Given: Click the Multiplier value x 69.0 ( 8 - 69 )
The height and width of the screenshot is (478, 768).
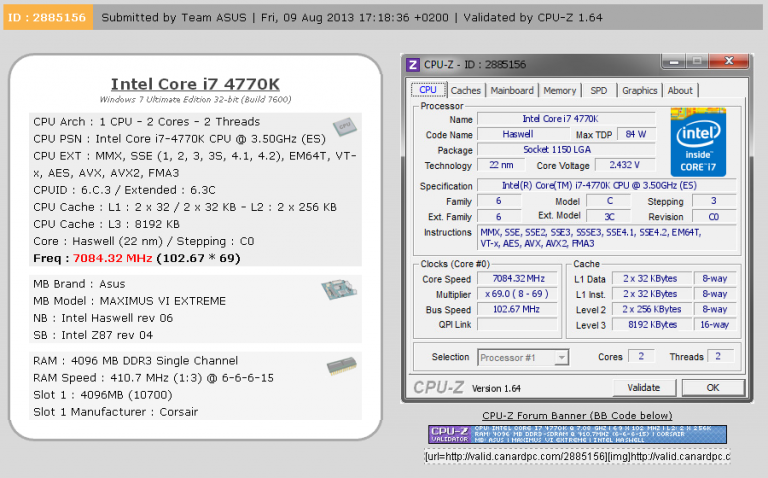Looking at the screenshot, I should (518, 294).
